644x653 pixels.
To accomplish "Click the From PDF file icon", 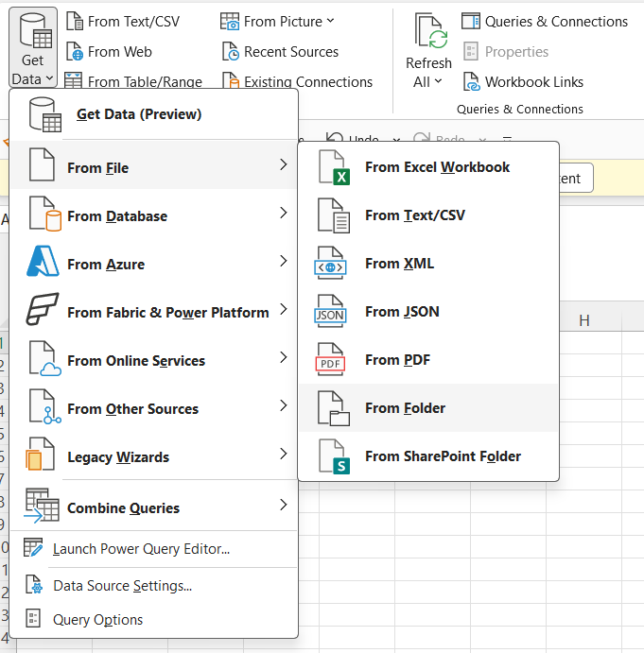I will tap(330, 359).
